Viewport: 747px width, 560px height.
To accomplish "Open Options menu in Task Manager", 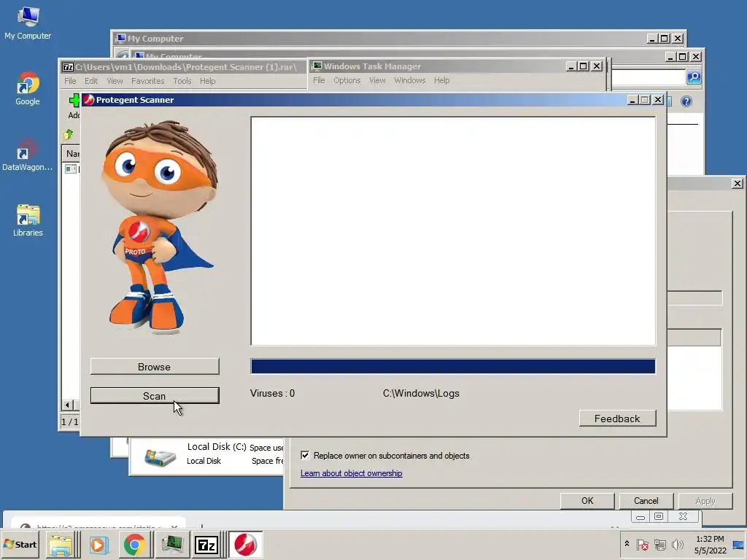I will tap(347, 80).
